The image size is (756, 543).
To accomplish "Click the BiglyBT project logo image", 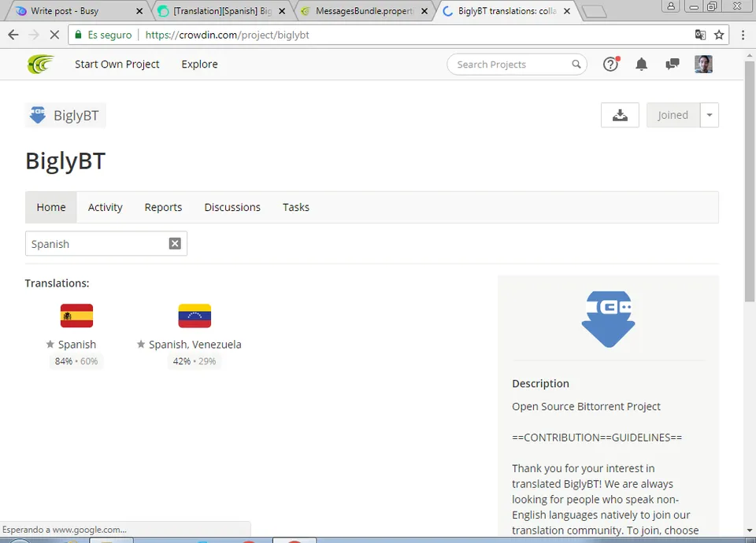I will [x=609, y=319].
